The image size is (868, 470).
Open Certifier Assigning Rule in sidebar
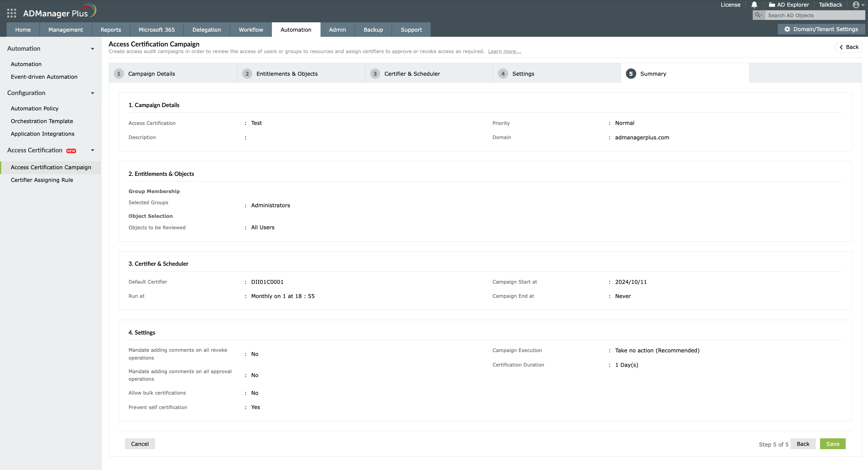(42, 180)
